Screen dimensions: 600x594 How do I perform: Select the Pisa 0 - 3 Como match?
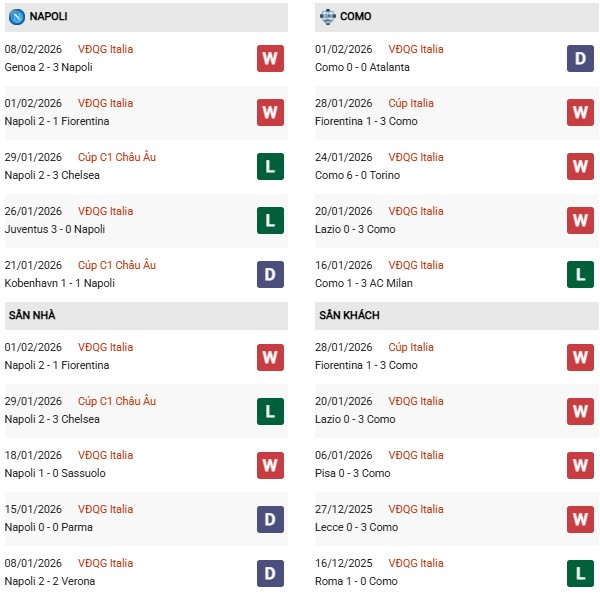tap(356, 473)
